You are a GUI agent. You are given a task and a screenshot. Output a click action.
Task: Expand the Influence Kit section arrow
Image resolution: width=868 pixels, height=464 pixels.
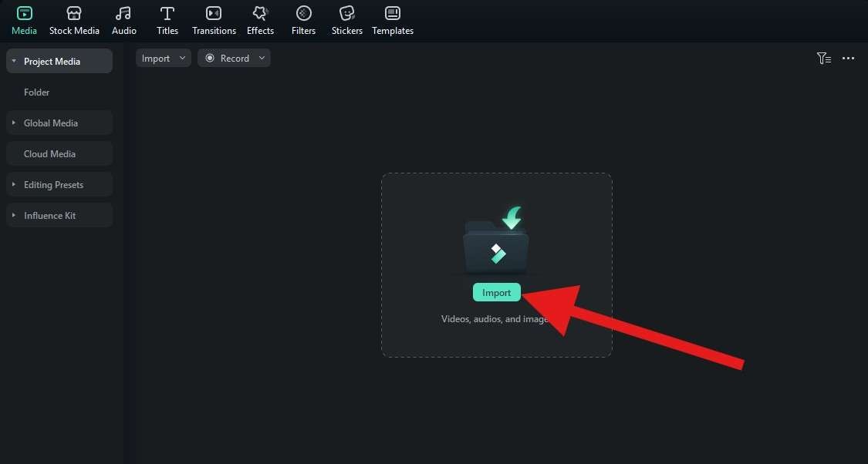14,215
